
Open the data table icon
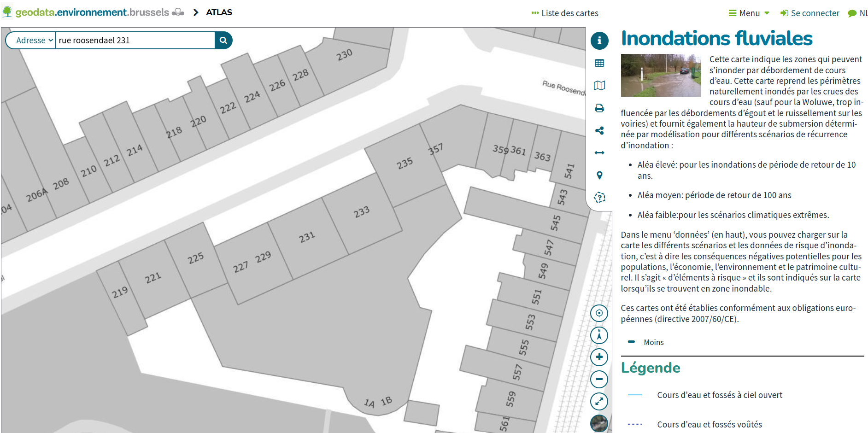599,63
